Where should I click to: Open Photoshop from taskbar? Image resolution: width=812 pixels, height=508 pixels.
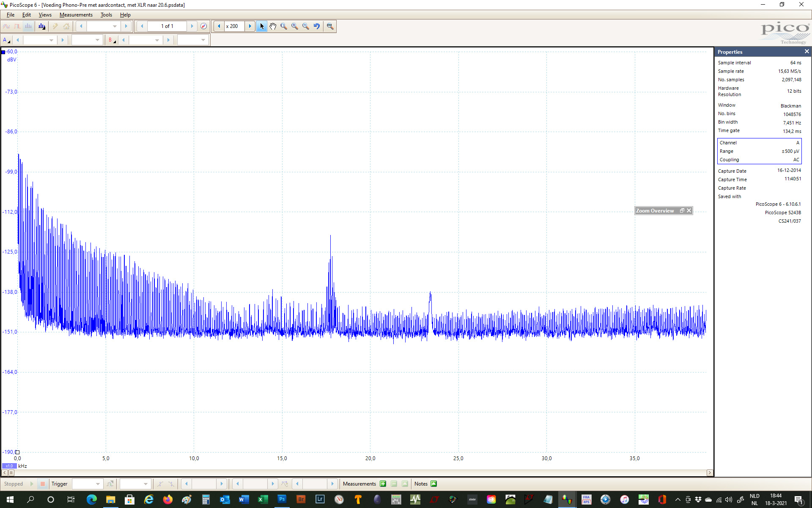click(x=282, y=500)
